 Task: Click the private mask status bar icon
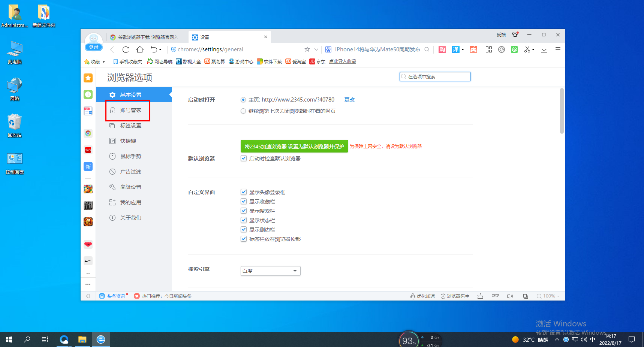click(x=495, y=296)
